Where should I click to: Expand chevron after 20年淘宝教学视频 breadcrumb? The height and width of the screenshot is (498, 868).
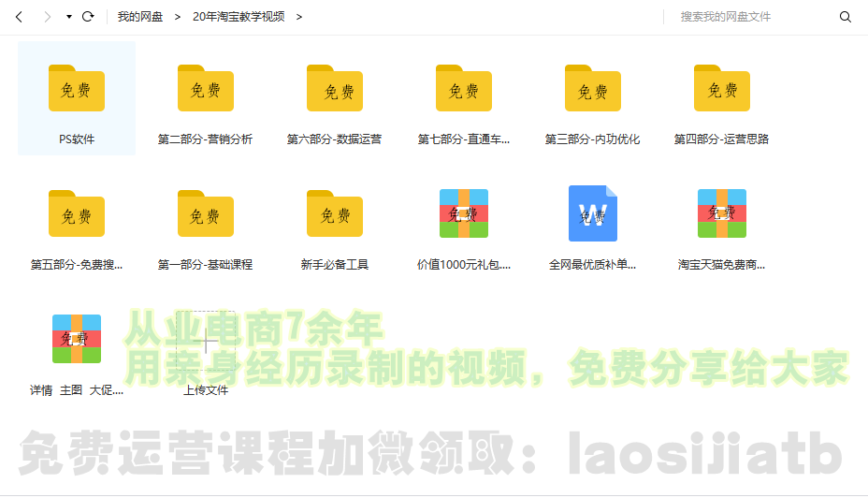[x=299, y=17]
